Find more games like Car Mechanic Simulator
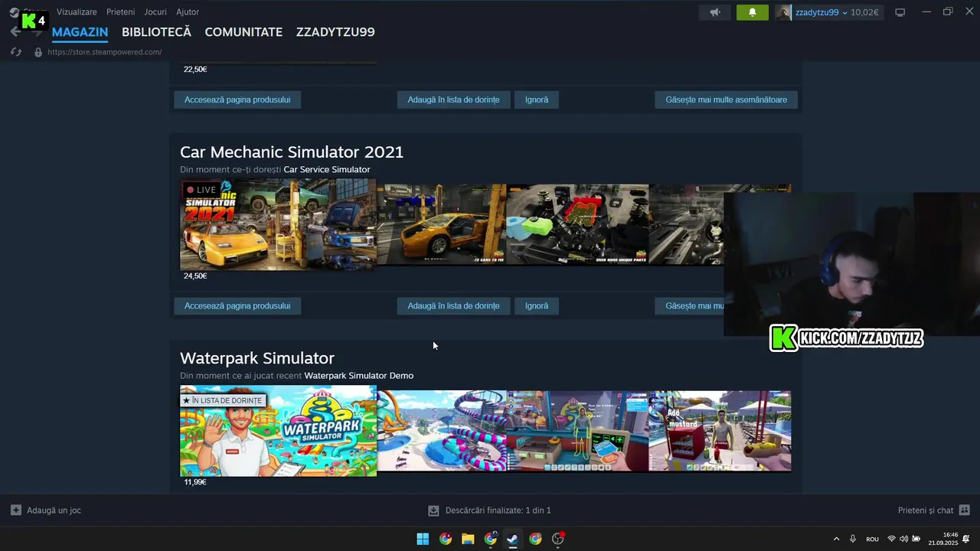Viewport: 980px width, 551px height. [x=689, y=306]
